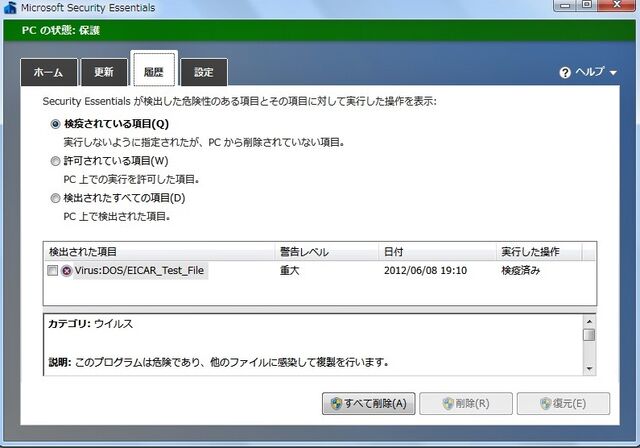Viewport: 640px width, 448px height.
Task: Click the すべて削除(A) button
Action: click(369, 404)
